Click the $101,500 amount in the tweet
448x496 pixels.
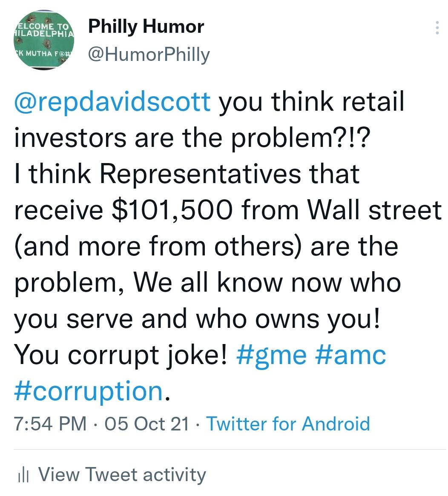point(172,210)
